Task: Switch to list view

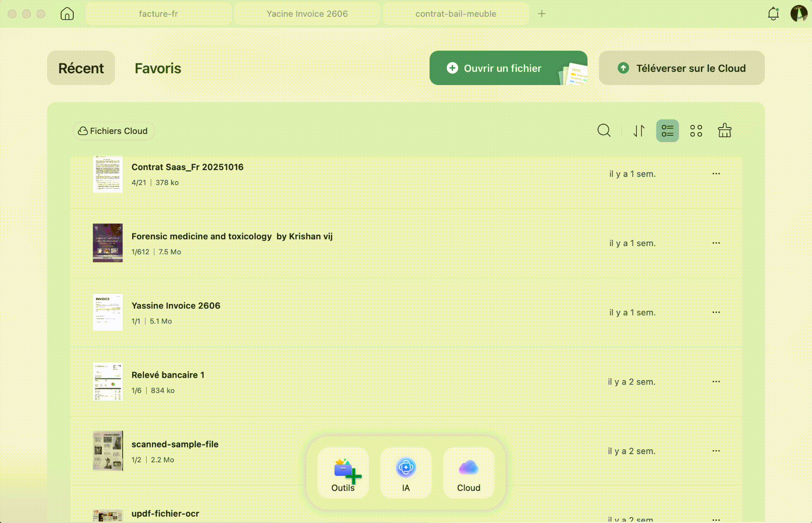Action: (667, 131)
